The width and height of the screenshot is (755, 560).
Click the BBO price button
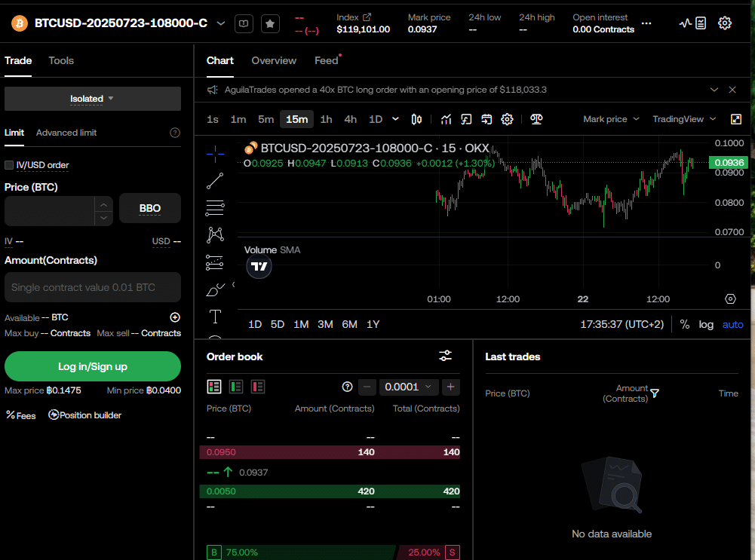tap(150, 208)
